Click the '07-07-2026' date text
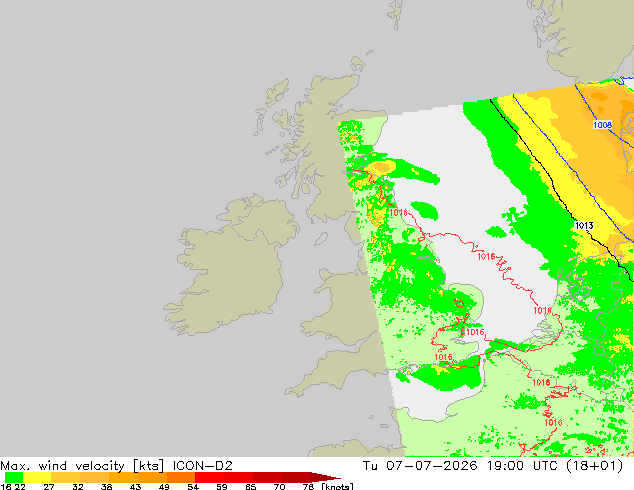Screen dimensions: 634x490 pos(432,466)
